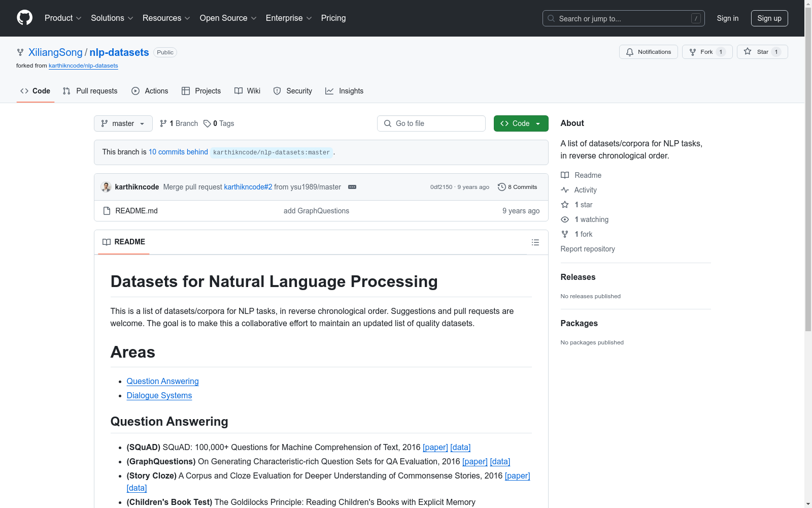Open the README outline list icon
Screen dimensions: 812x508
535,242
